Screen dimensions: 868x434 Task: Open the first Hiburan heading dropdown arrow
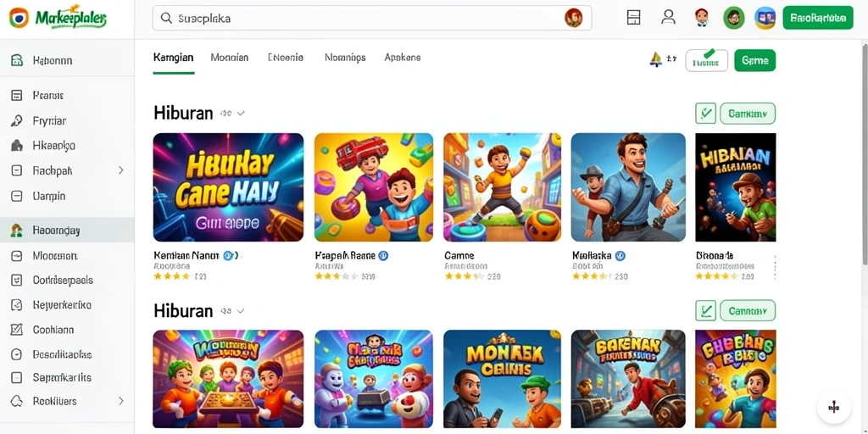tap(240, 114)
